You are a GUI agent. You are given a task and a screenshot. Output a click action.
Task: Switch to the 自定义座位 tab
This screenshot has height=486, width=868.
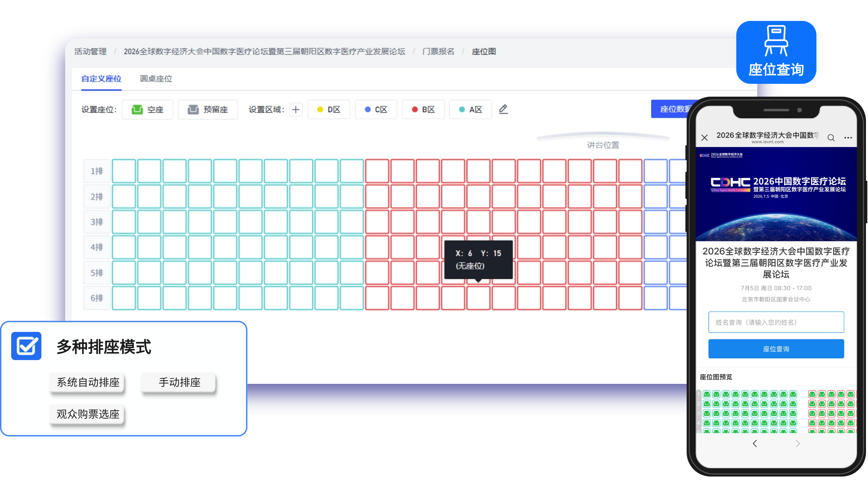101,79
